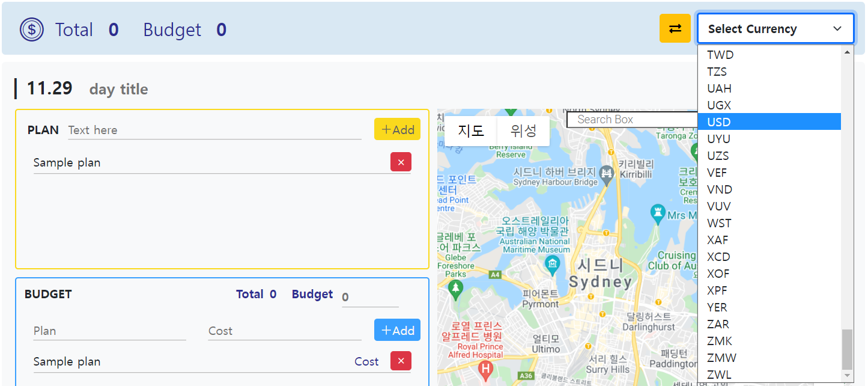Click the Budget amount field showing 0
Viewport: 868px width, 386px height.
click(370, 297)
